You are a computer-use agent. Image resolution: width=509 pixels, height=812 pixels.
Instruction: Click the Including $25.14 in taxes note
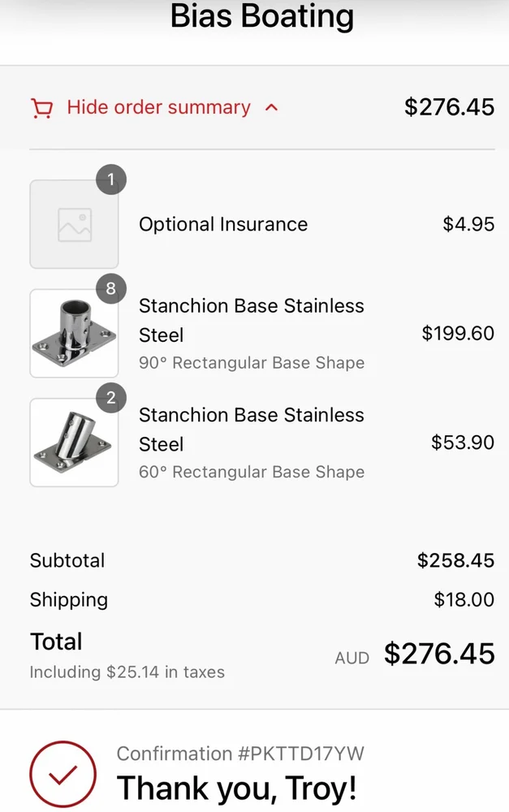click(x=127, y=672)
